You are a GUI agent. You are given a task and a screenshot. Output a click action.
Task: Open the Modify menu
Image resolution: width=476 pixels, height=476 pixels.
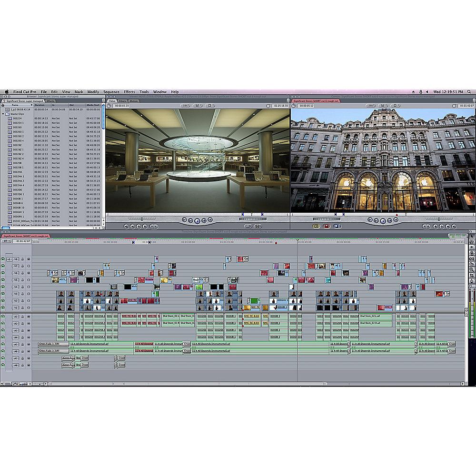tap(93, 92)
